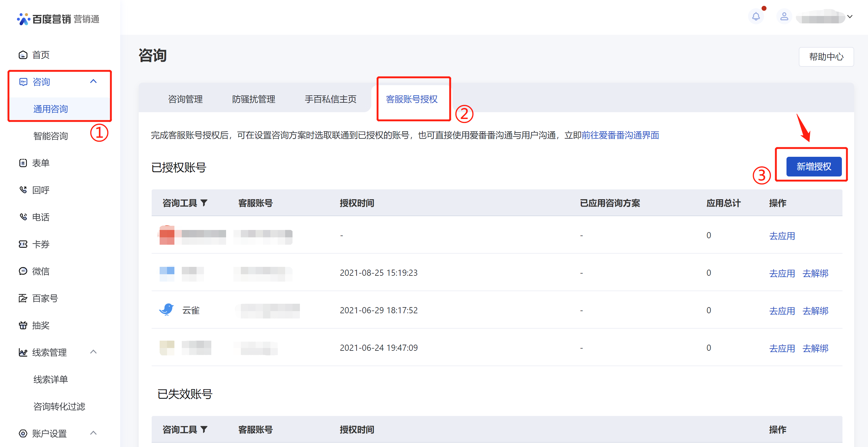The image size is (868, 447).
Task: Select the 云雀 bird tool icon
Action: (166, 310)
